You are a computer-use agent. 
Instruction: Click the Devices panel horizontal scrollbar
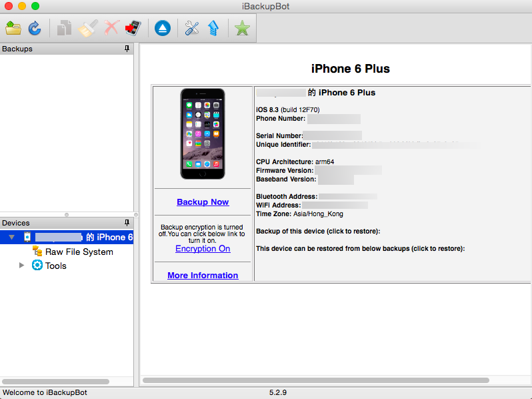pyautogui.click(x=55, y=382)
